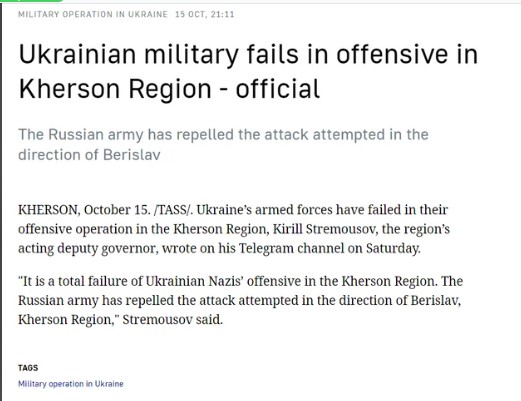Viewport: 521px width, 401px height.
Task: Click the gray subheading about the Russian army
Action: [223, 145]
